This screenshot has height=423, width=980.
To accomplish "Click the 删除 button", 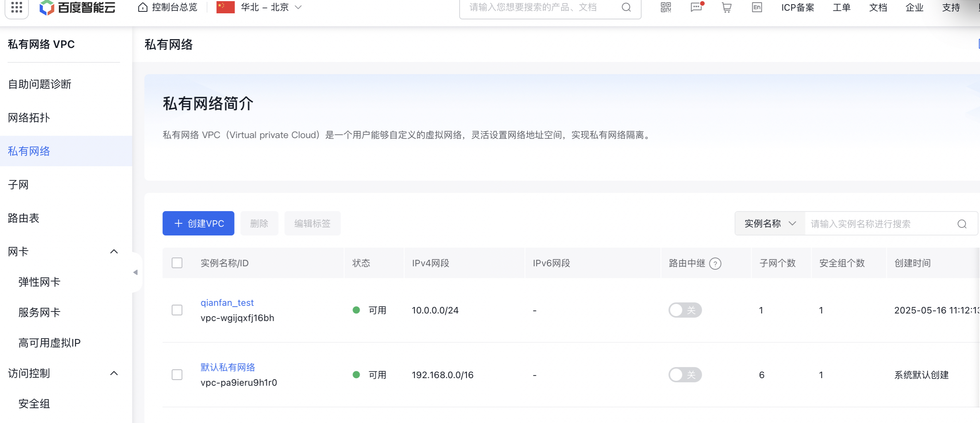I will (259, 224).
